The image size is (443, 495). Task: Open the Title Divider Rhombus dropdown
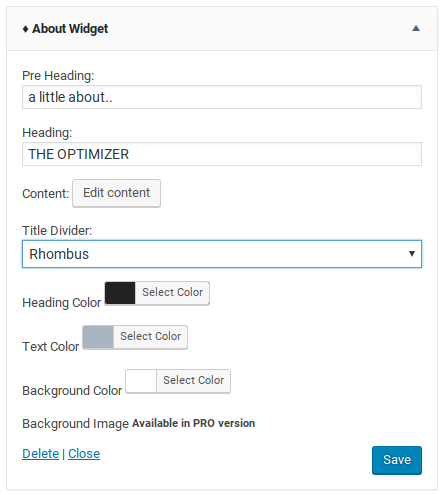click(x=222, y=254)
